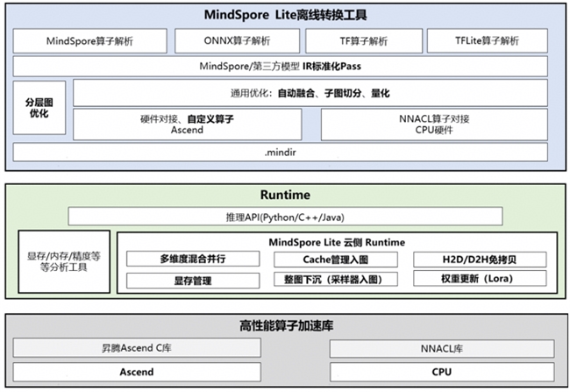Click the 推理API(Python/C++/Java) bar
The image size is (570, 392).
[285, 216]
